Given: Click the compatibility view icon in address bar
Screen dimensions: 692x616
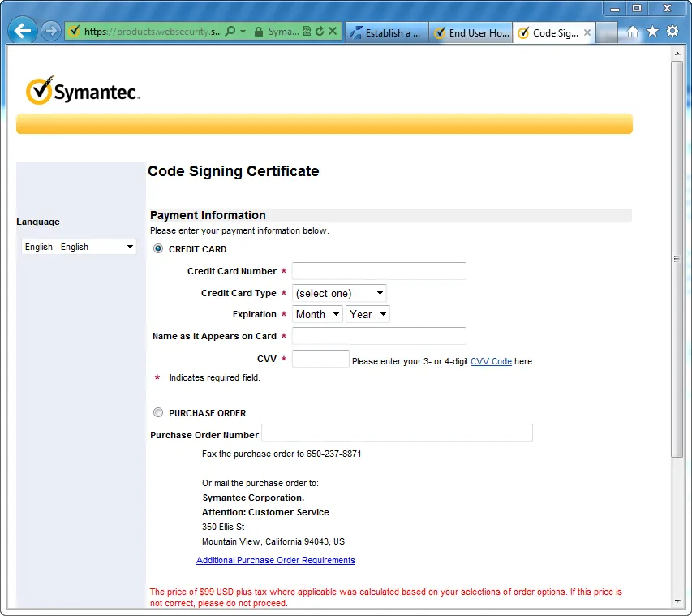Looking at the screenshot, I should click(x=307, y=32).
